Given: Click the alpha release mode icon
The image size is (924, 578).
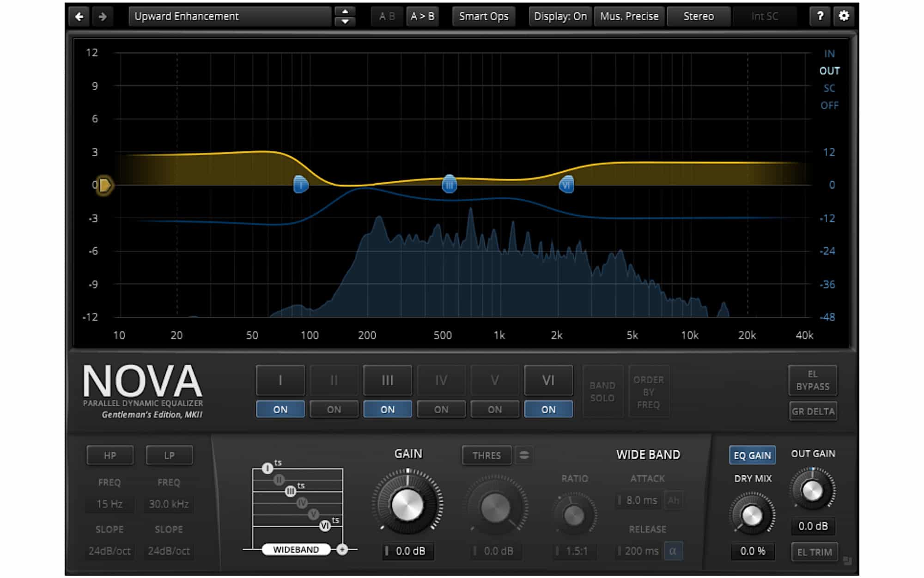Looking at the screenshot, I should (673, 551).
